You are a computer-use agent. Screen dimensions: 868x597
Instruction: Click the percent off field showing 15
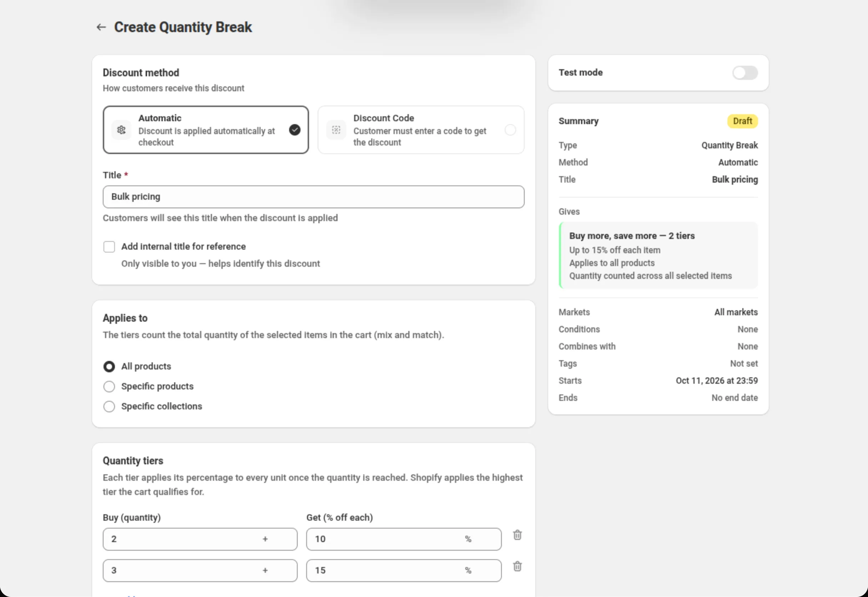tap(404, 571)
